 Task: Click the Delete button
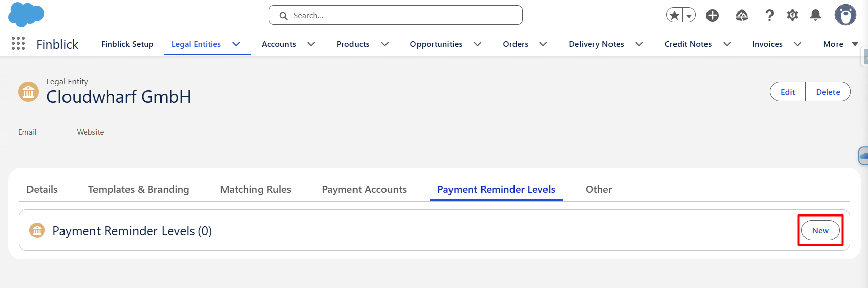pyautogui.click(x=828, y=92)
